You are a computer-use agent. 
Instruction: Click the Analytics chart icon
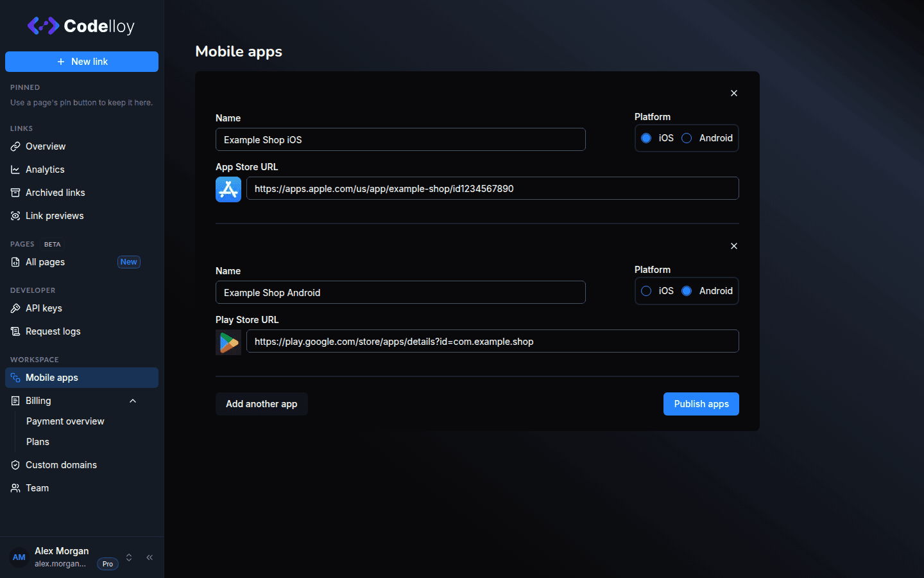15,170
